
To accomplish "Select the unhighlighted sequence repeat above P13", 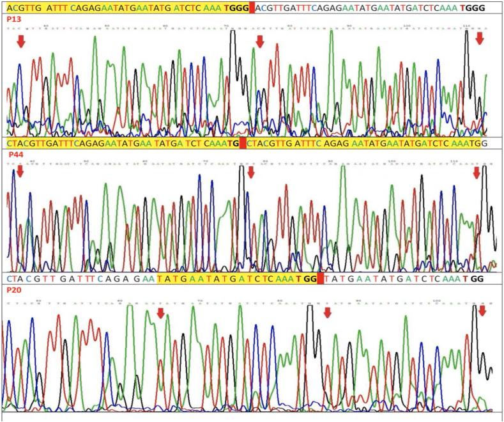I will pos(370,8).
